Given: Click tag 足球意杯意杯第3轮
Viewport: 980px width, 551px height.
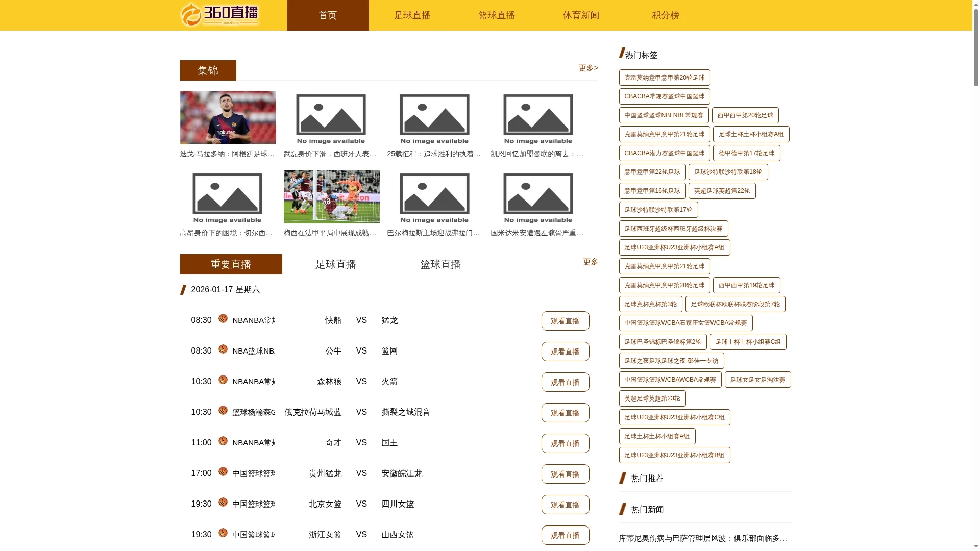Looking at the screenshot, I should coord(650,304).
